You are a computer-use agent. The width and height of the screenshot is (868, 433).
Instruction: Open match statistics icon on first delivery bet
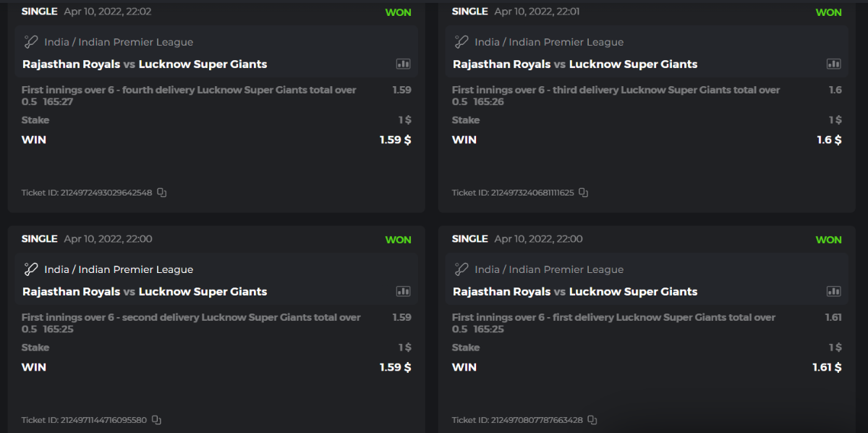pos(833,291)
